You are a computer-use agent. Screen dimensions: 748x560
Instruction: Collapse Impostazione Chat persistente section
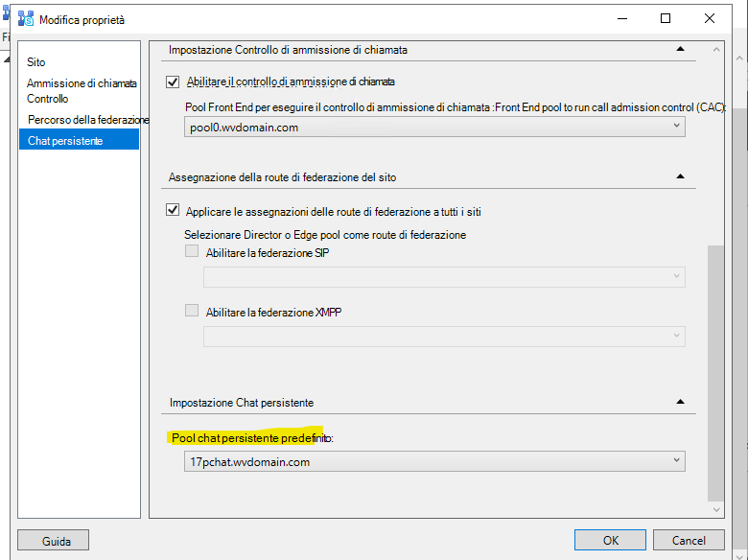pos(681,402)
